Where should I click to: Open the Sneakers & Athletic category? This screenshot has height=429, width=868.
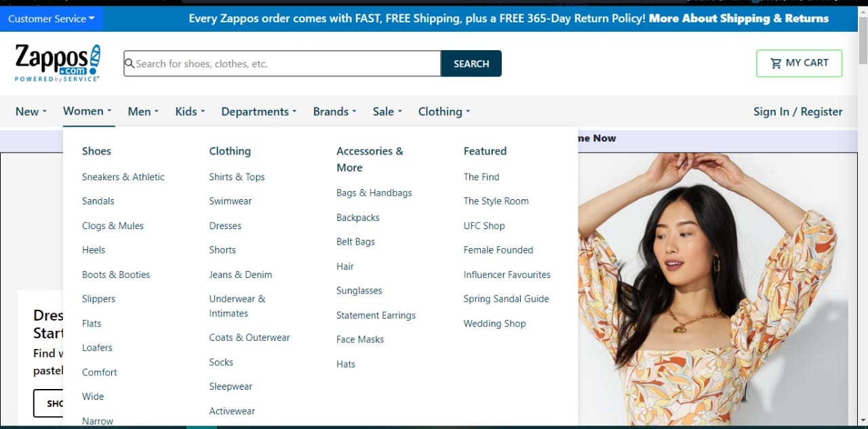[123, 176]
